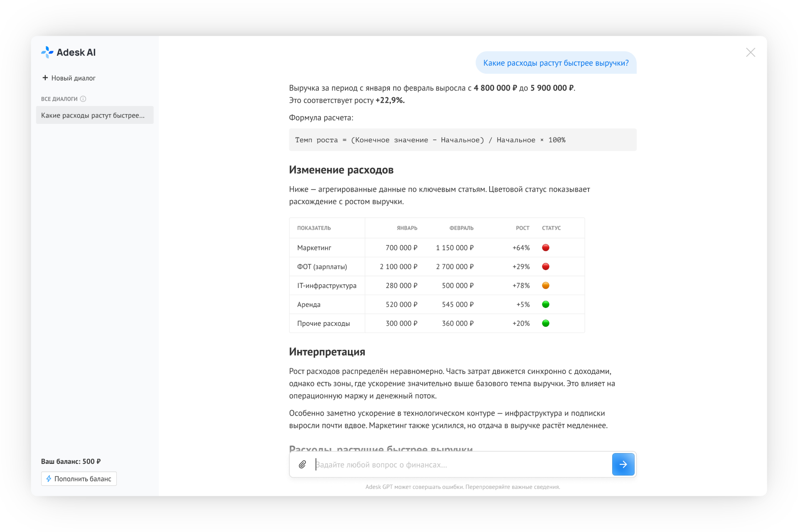Focus the Задайте любой вопрос input field

point(461,465)
